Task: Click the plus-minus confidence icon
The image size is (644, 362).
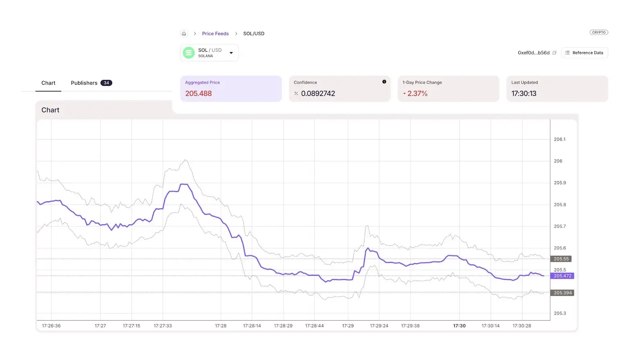Action: [296, 93]
